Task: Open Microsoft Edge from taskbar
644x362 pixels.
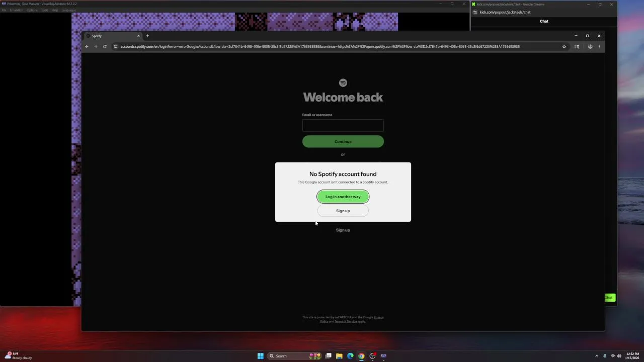Action: coord(350,356)
